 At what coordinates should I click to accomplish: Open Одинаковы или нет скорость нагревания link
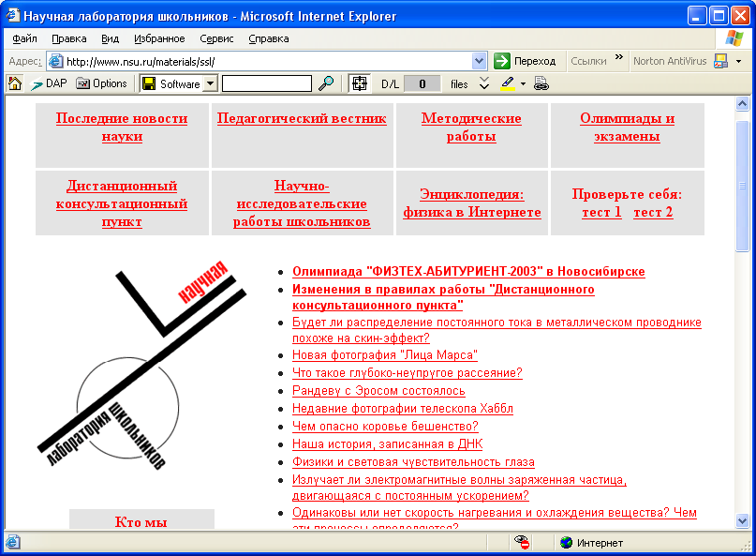495,517
